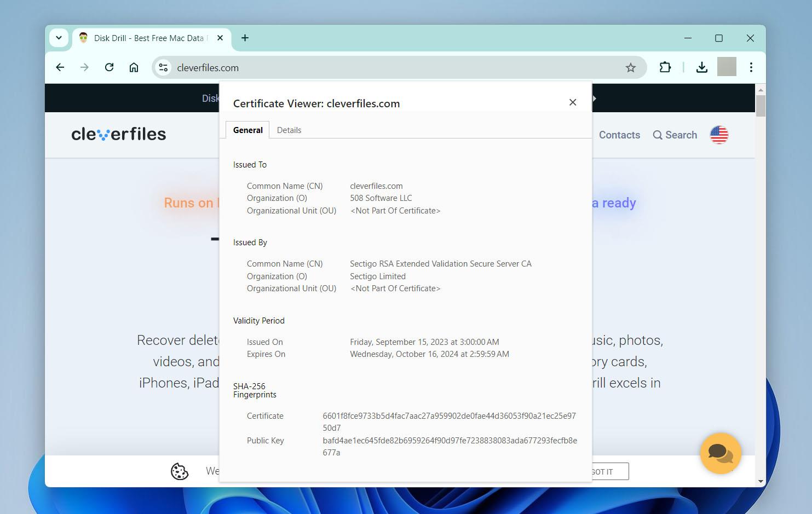
Task: Click the Issued On date value
Action: pyautogui.click(x=424, y=342)
